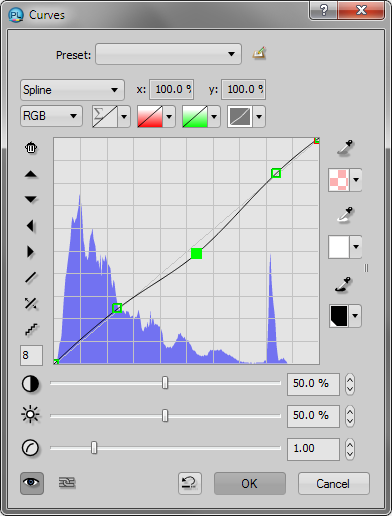
Task: Click the contrast slider handle
Action: tap(165, 383)
